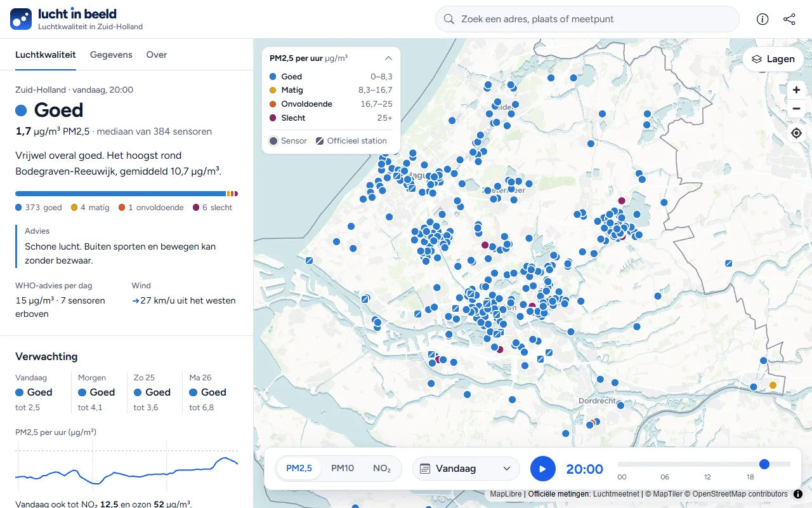Screen dimensions: 812x508
Task: Open the Lagen layers button
Action: click(773, 59)
